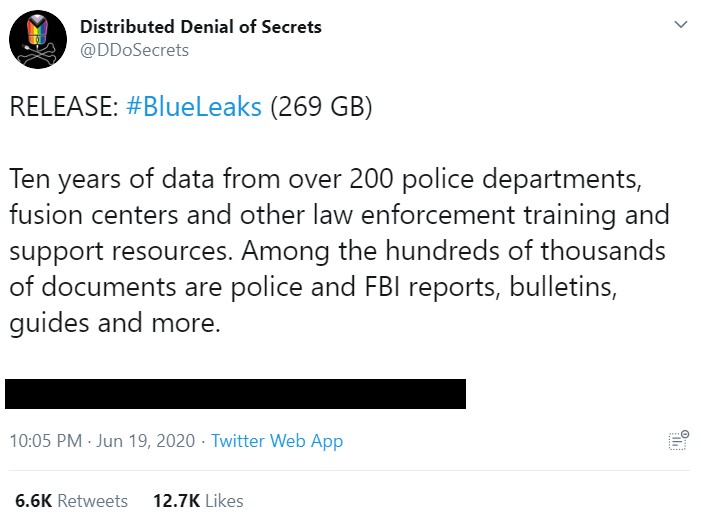
Task: Click the 10:05 PM timestamp
Action: pyautogui.click(x=46, y=441)
